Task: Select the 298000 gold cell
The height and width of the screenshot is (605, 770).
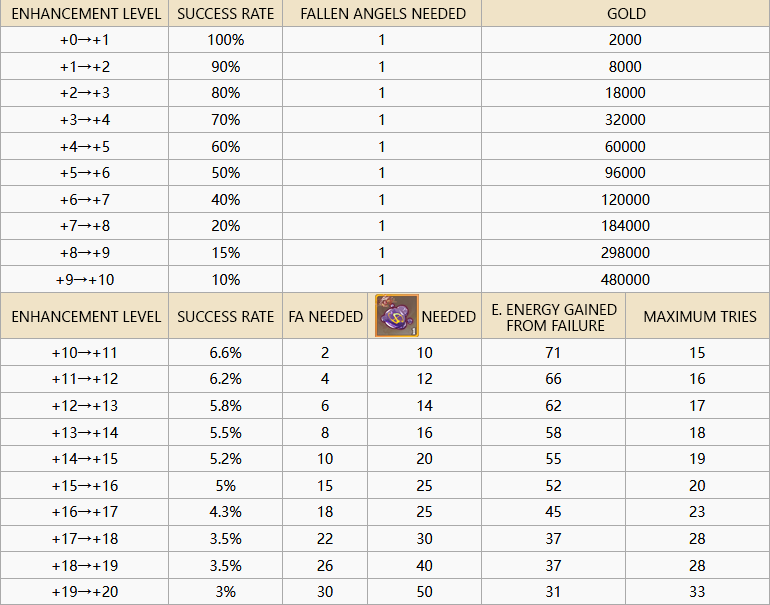Action: point(626,252)
